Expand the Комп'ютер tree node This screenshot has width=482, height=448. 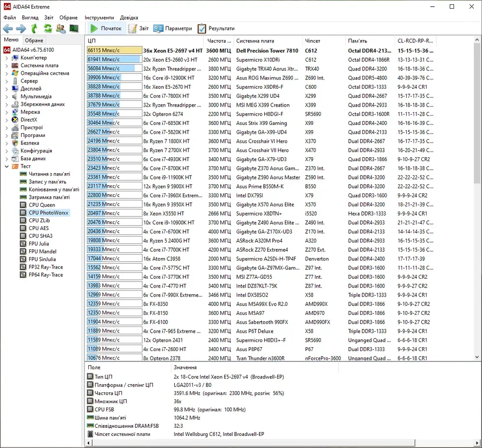(7, 58)
